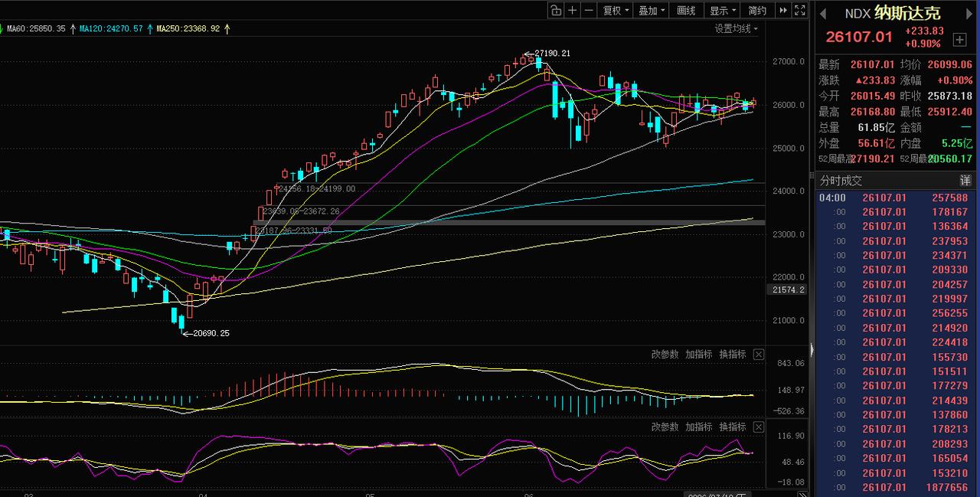This screenshot has height=497, width=980.
Task: Click the 27190.21 high price marker
Action: tap(552, 53)
